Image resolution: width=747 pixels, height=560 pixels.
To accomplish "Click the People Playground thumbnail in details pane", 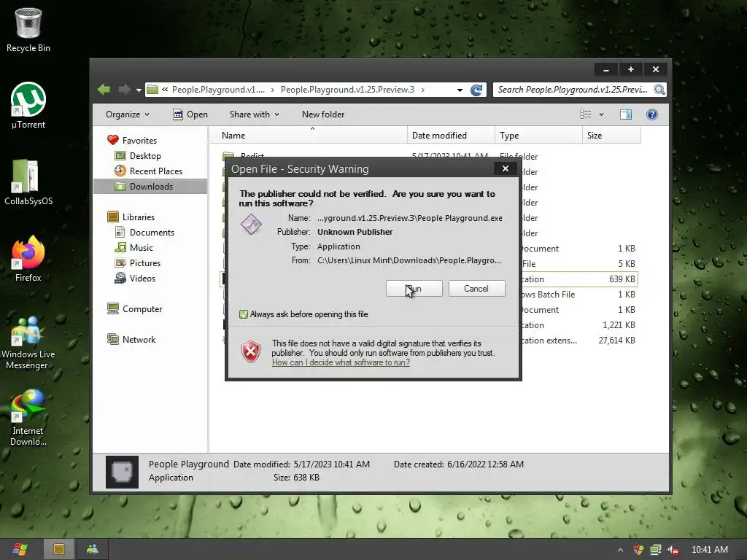I will [122, 472].
